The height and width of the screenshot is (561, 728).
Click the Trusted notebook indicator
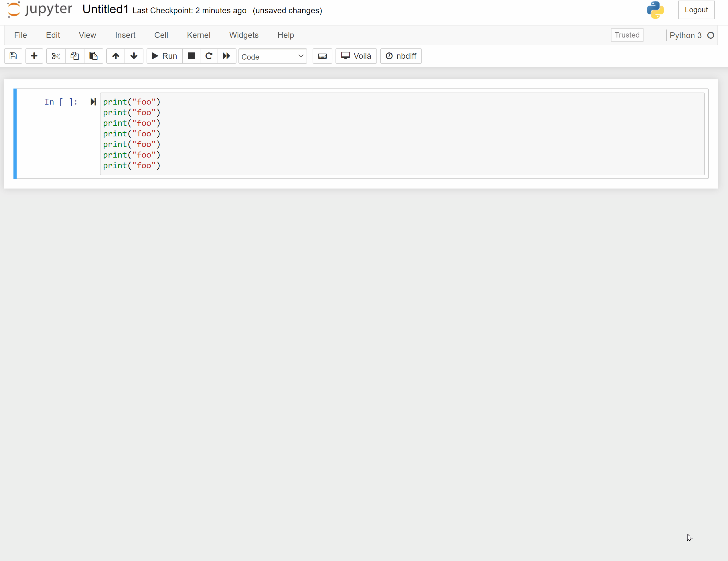(x=627, y=35)
